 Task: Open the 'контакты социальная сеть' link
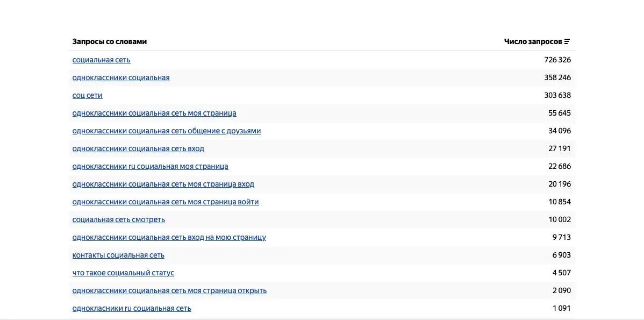(x=118, y=255)
